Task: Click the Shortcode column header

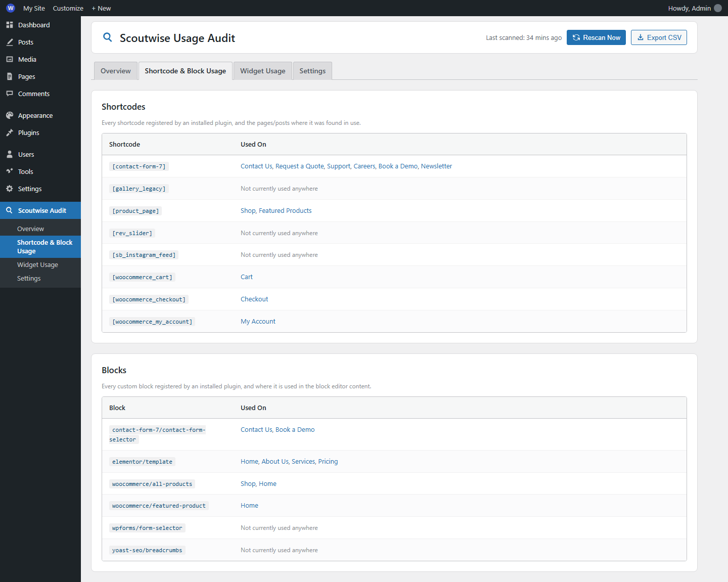Action: [124, 144]
